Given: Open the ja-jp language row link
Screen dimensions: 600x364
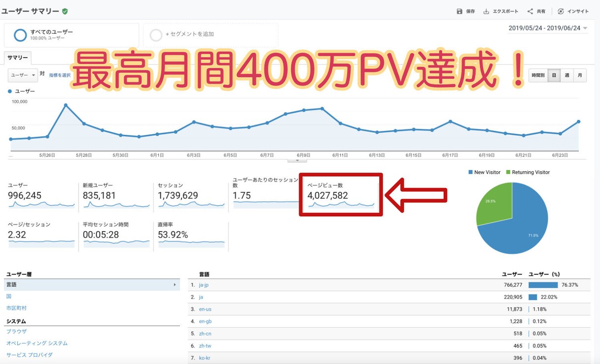Looking at the screenshot, I should coord(204,285).
